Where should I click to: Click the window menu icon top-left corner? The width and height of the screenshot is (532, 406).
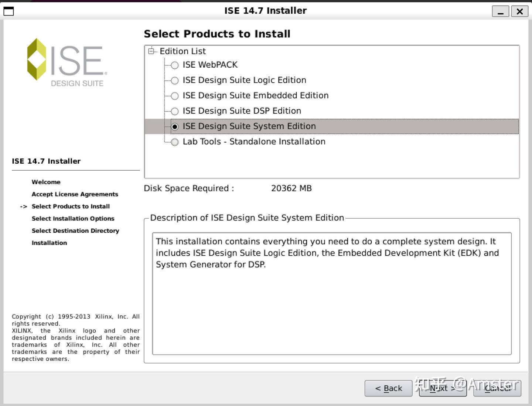tap(8, 11)
